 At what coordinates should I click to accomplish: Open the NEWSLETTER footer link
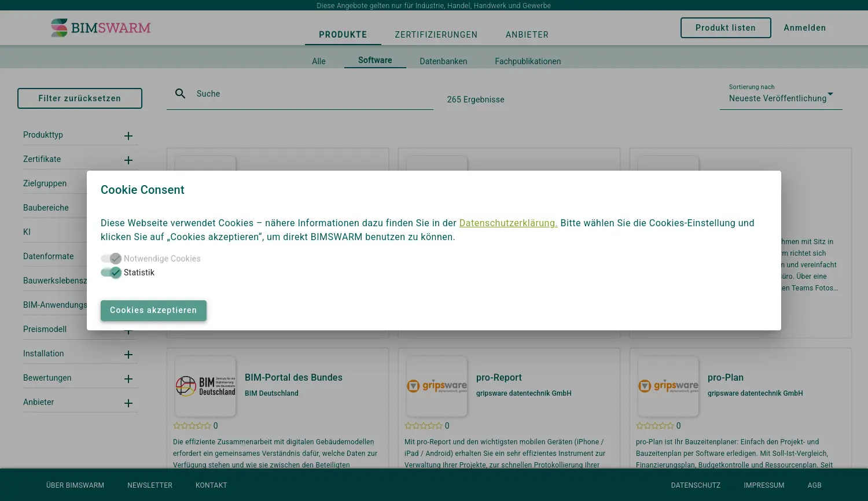[x=150, y=485]
